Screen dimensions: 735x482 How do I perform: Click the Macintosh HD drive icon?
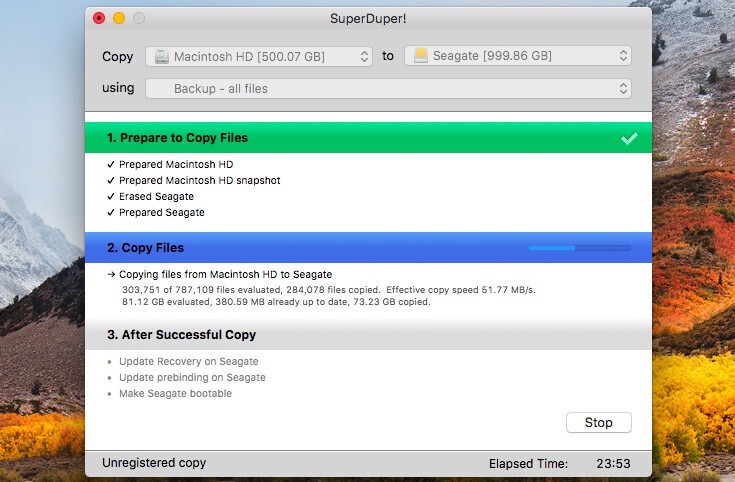pos(162,57)
